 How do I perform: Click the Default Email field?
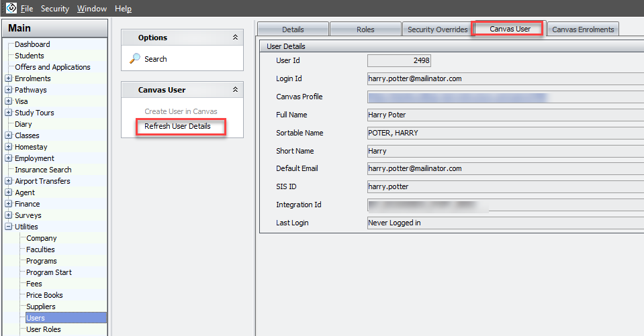[504, 168]
